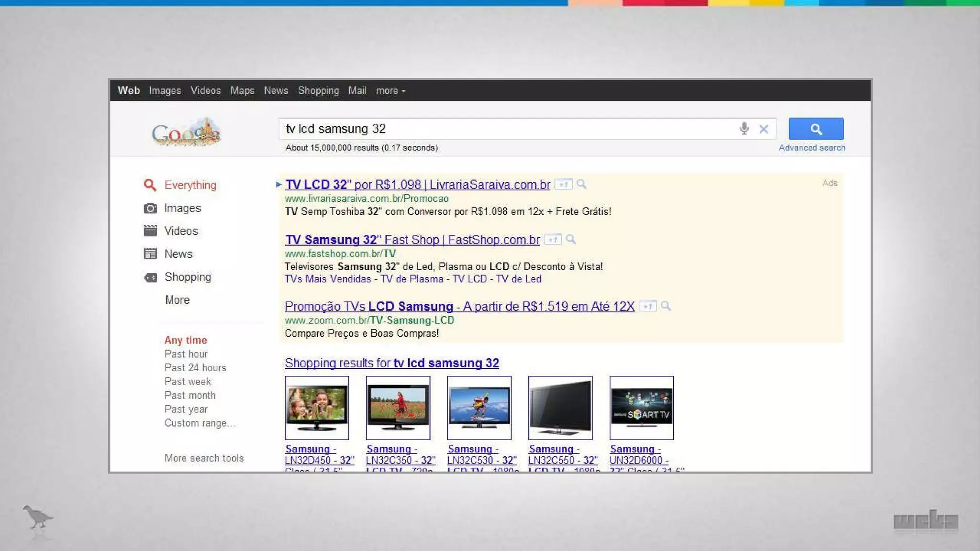Click the microphone voice search icon
Screen dimensions: 980x551
744,129
